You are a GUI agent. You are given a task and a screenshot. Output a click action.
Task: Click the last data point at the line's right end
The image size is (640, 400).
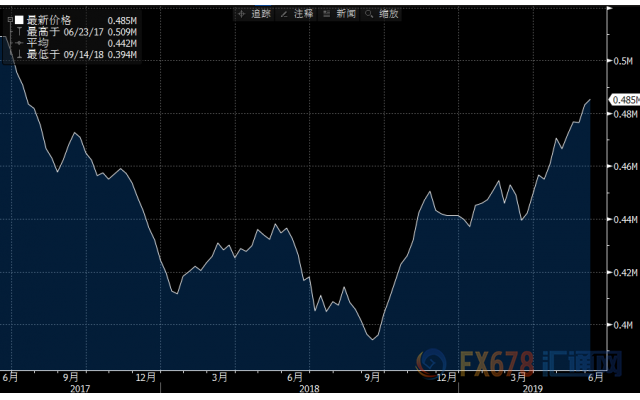(590, 100)
